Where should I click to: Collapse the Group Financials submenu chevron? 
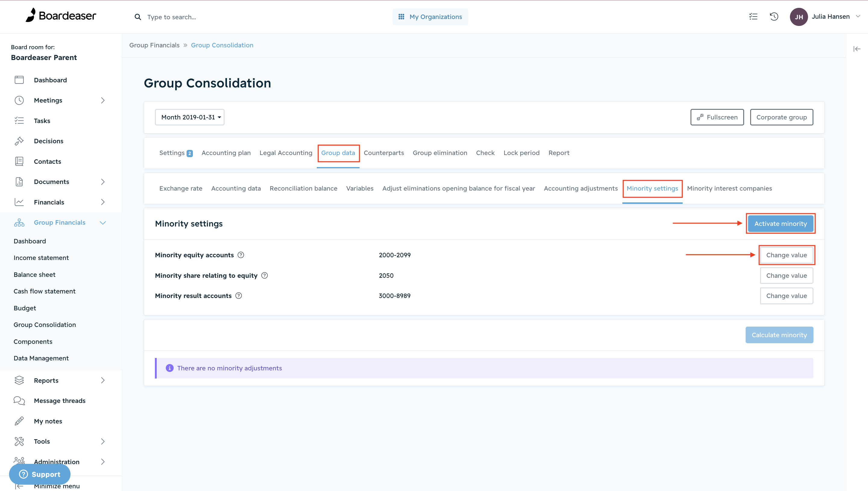103,223
